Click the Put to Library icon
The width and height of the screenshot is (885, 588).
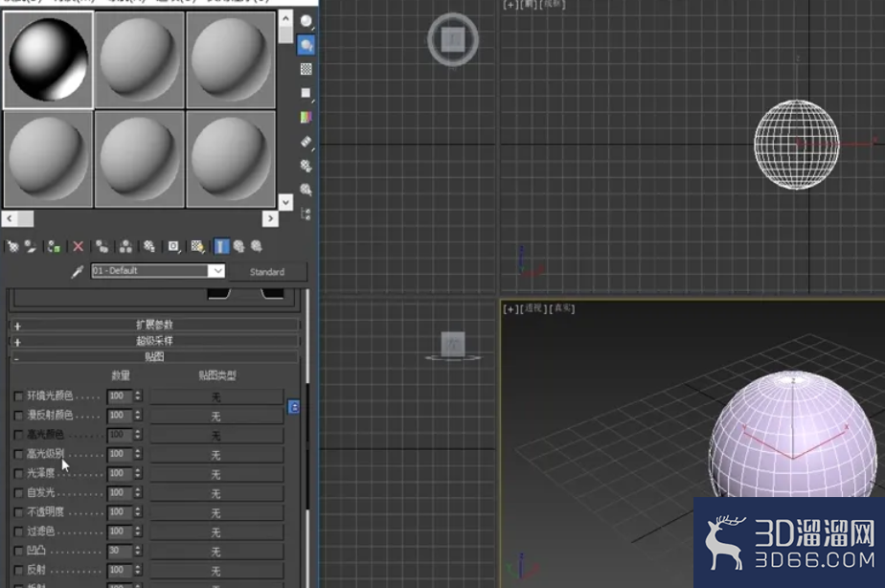149,247
